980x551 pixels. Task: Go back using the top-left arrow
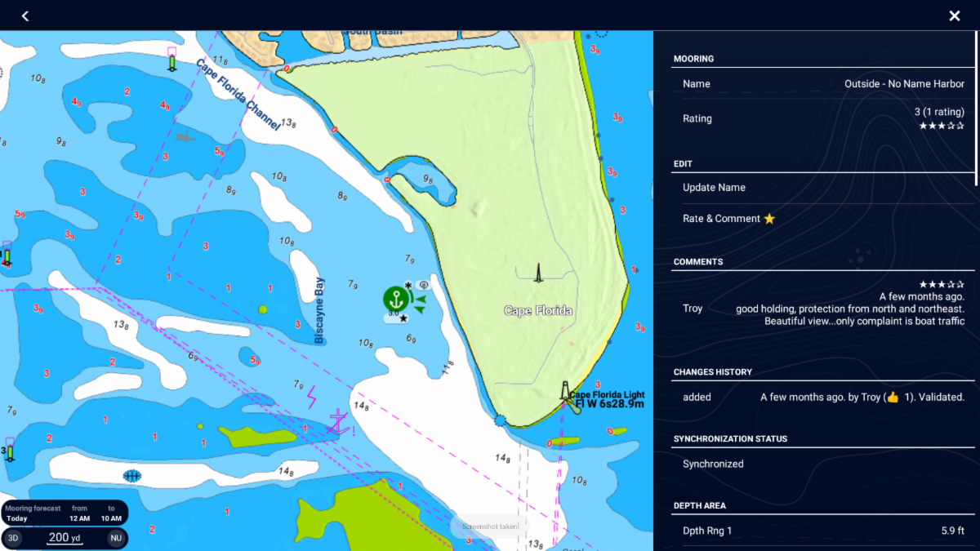click(25, 16)
